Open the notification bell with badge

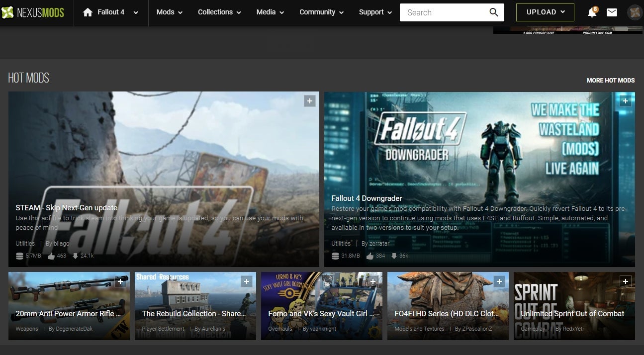click(x=592, y=12)
